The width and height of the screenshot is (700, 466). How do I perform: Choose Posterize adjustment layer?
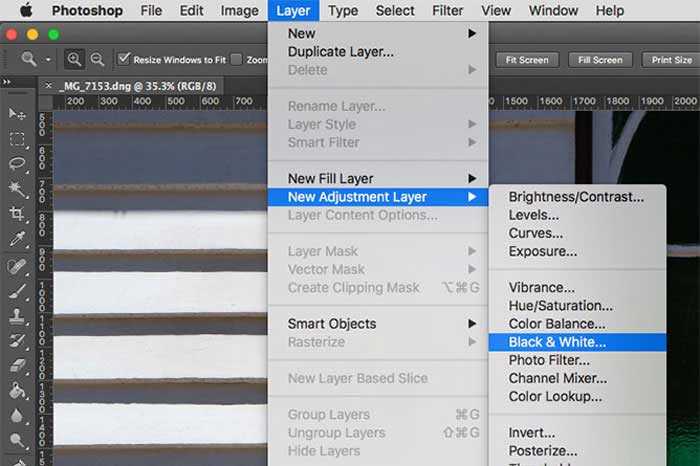577,451
